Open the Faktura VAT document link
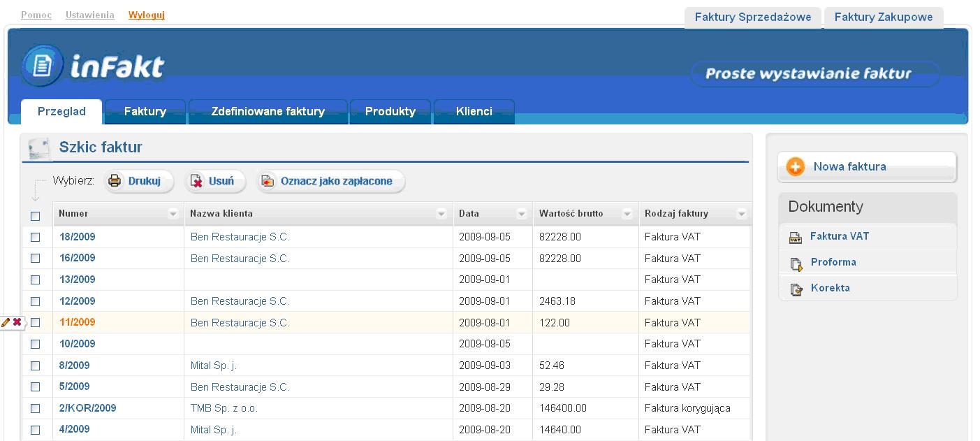This screenshot has width=980, height=441. (840, 236)
